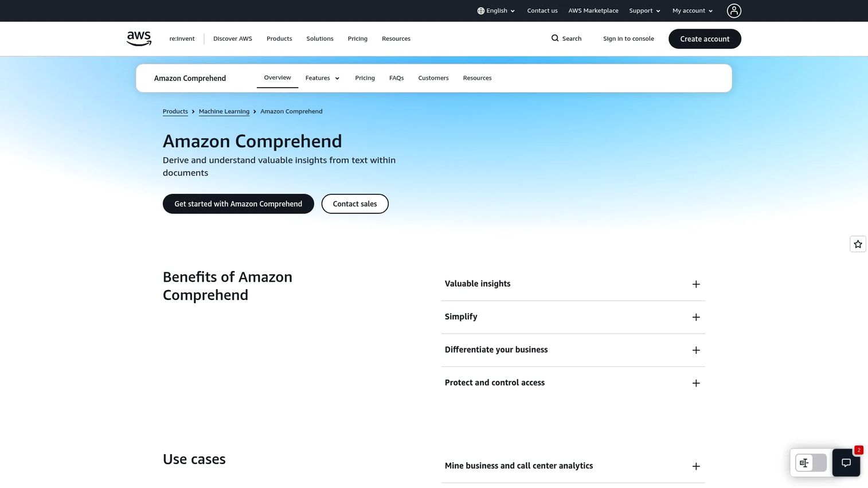
Task: Select the Overview tab
Action: (277, 77)
